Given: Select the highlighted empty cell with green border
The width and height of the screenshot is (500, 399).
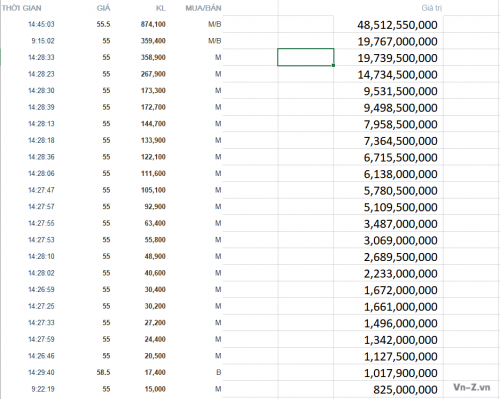Looking at the screenshot, I should (306, 57).
